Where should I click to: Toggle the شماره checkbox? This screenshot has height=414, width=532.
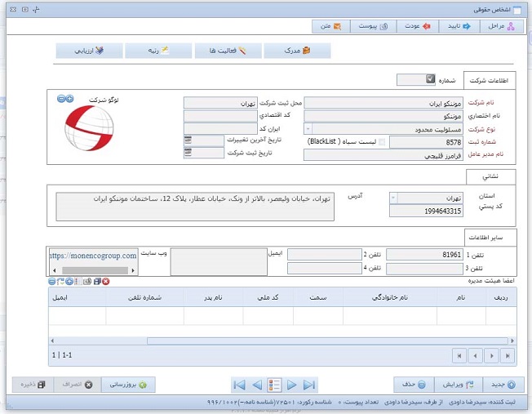430,79
